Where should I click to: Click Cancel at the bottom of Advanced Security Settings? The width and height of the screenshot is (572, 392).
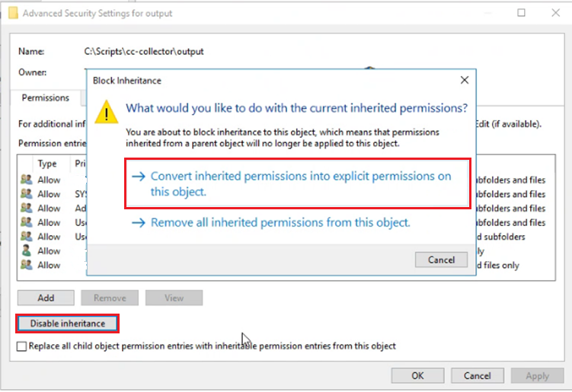pyautogui.click(x=477, y=375)
